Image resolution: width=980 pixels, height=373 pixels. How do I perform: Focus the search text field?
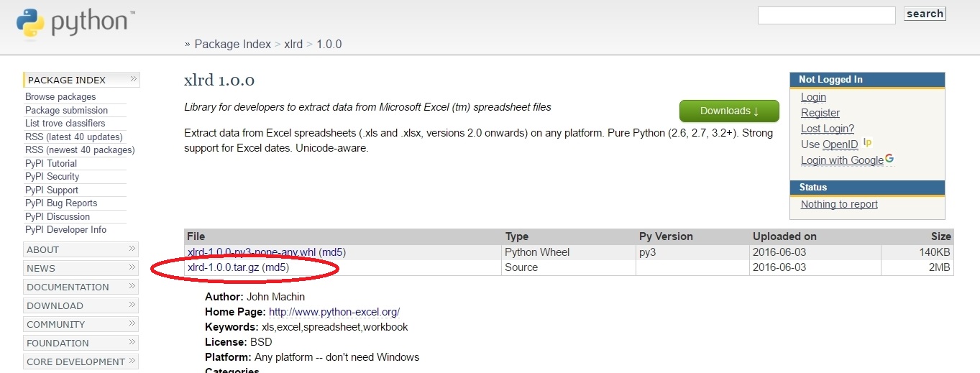(x=826, y=15)
